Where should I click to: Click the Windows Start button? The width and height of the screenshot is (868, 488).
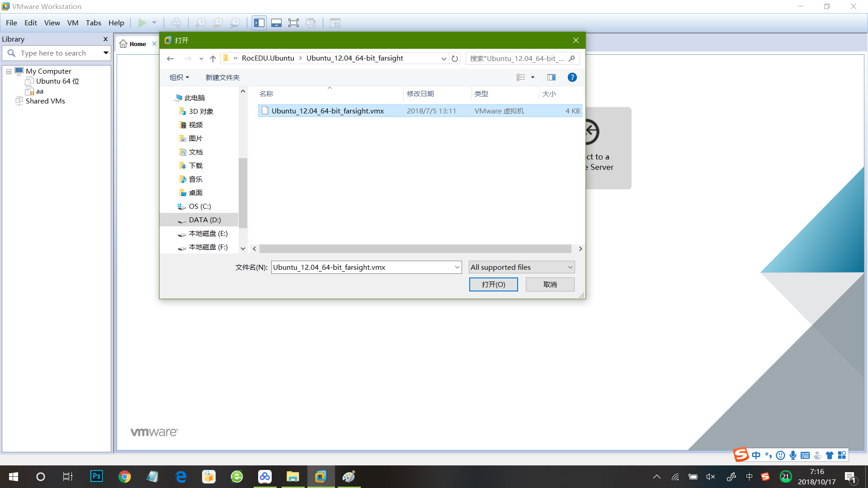pyautogui.click(x=14, y=477)
